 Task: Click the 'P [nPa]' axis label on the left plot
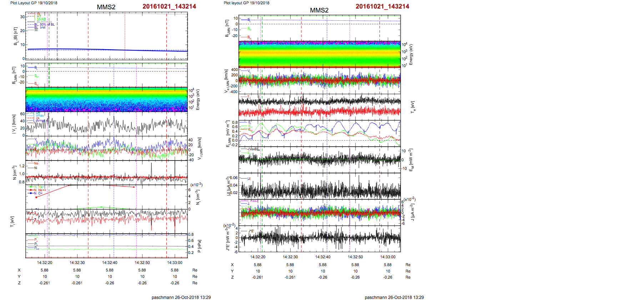click(199, 246)
